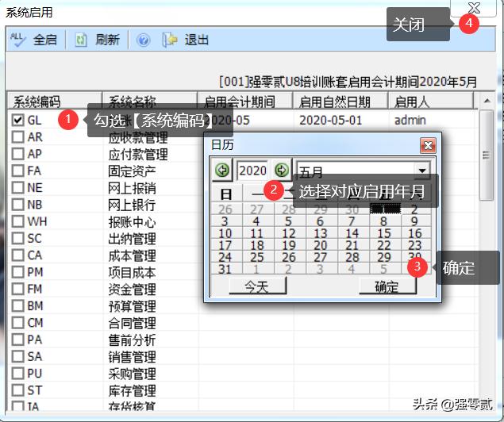Click the 系统编码 column header

click(54, 102)
